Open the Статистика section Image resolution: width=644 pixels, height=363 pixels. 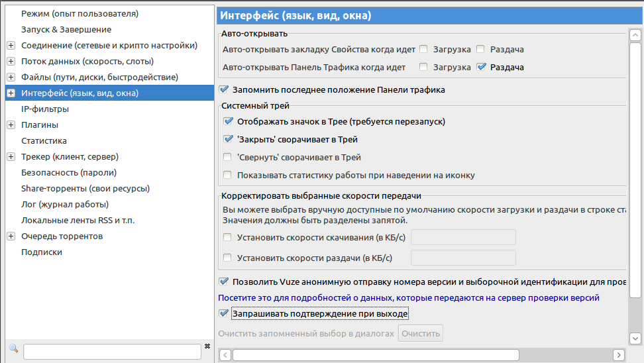44,141
